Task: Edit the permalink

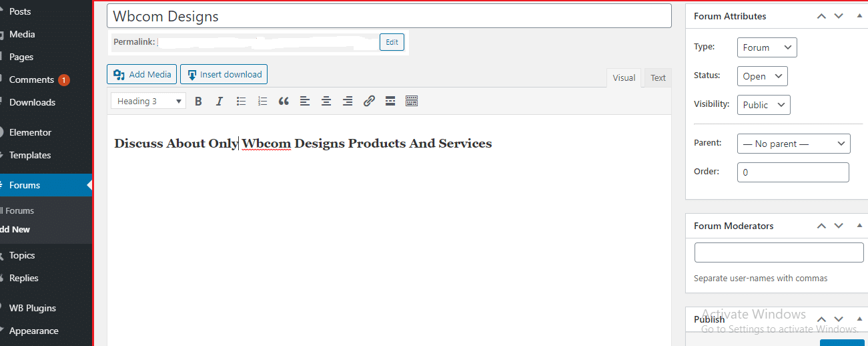Action: point(392,42)
